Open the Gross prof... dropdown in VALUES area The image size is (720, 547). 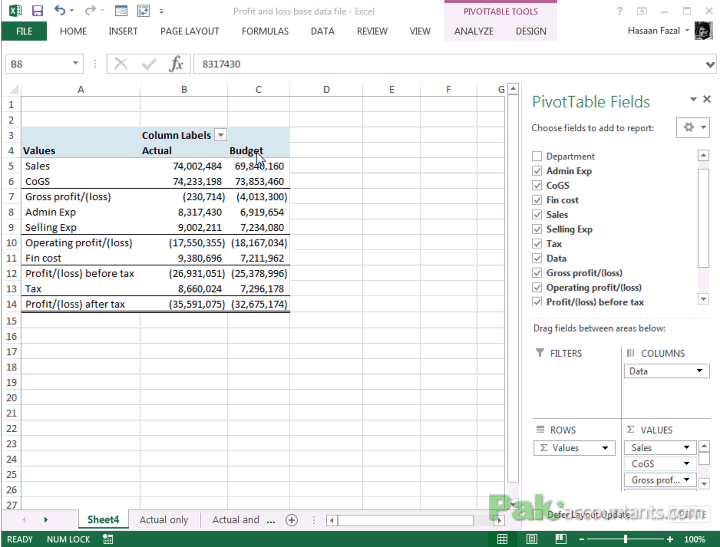[686, 479]
